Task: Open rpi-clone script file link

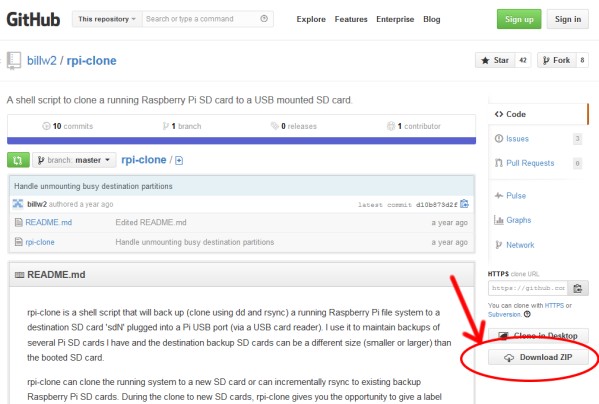Action: [40, 242]
